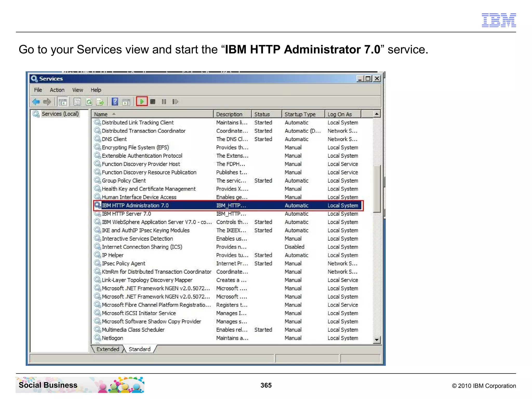This screenshot has width=532, height=399.
Task: Select Microsoft Fibre Channel Platform Registration row
Action: click(227, 305)
